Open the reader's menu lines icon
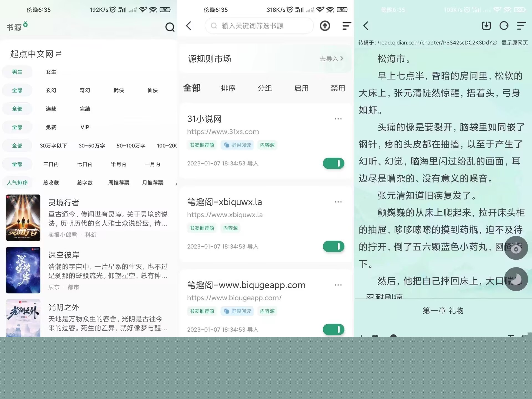The image size is (532, 399). point(521,26)
